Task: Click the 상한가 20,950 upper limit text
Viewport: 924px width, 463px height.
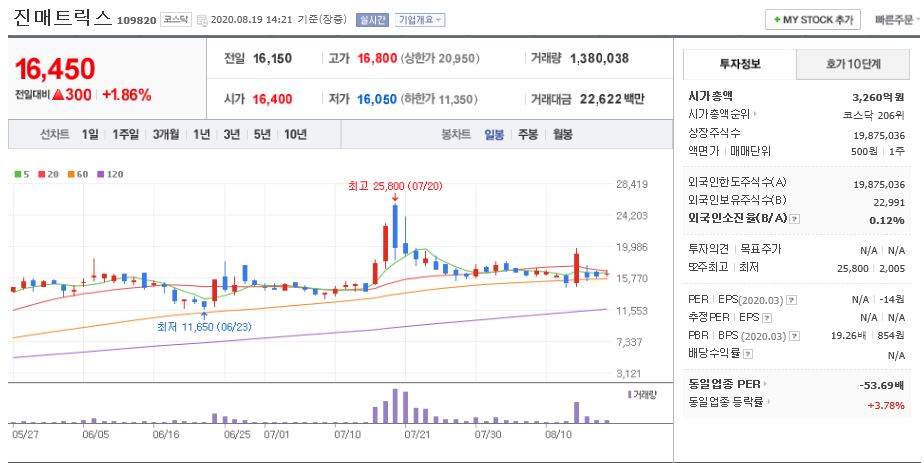Action: 440,58
